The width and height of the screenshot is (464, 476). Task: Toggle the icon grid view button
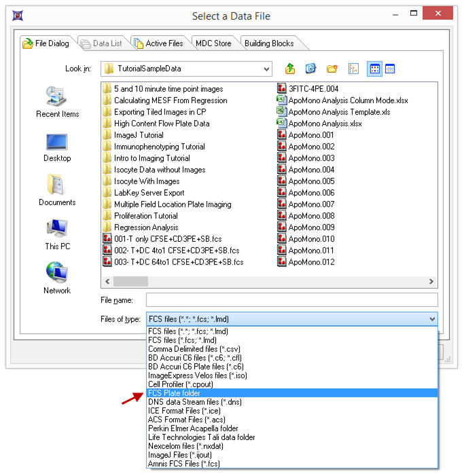[x=373, y=69]
